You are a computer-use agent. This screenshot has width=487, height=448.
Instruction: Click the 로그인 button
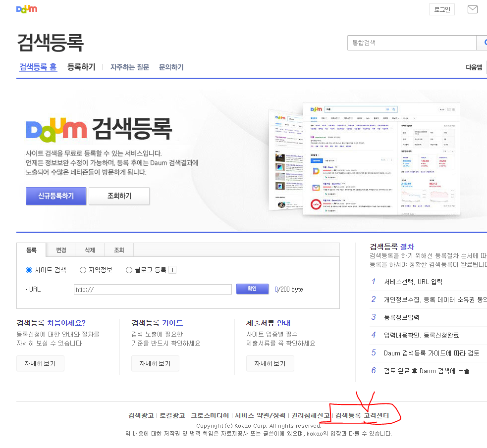pyautogui.click(x=442, y=9)
